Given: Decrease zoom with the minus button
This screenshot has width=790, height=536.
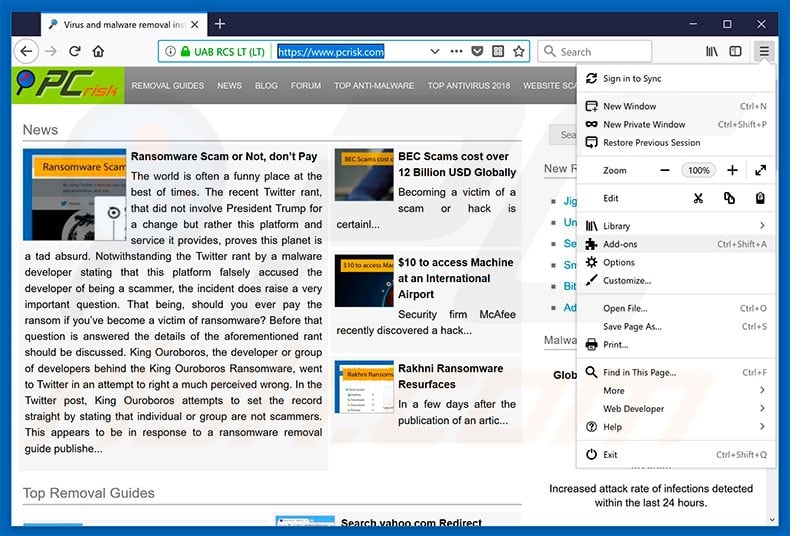Looking at the screenshot, I should (x=665, y=171).
